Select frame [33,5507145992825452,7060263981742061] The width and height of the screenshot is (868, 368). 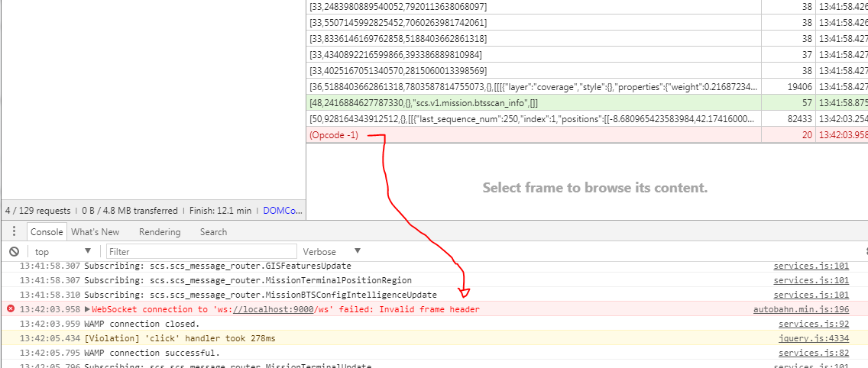[x=587, y=23]
